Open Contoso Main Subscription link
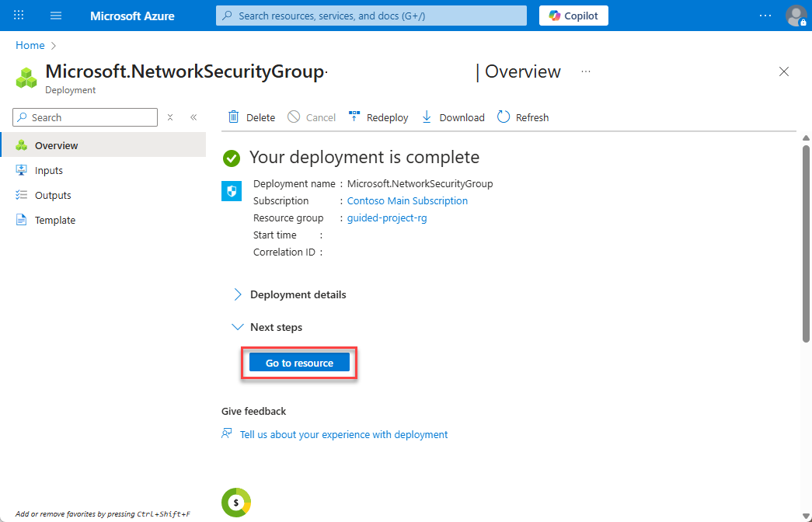 click(407, 201)
